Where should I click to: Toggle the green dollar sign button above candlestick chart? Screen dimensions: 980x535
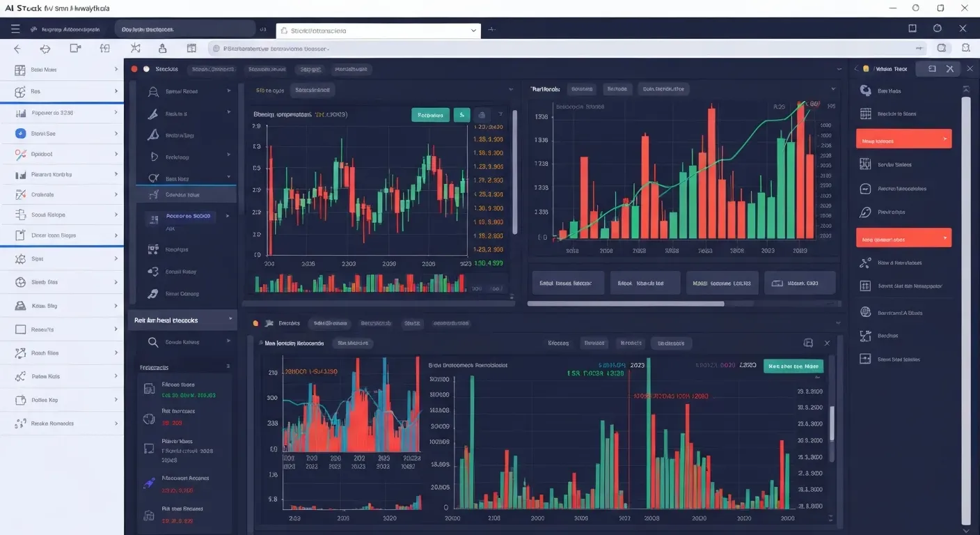(x=461, y=115)
